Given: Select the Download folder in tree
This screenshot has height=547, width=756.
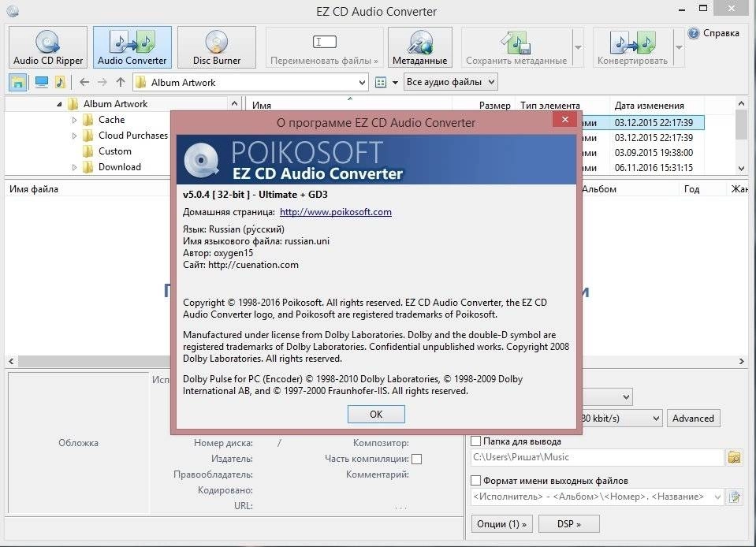Looking at the screenshot, I should [120, 167].
